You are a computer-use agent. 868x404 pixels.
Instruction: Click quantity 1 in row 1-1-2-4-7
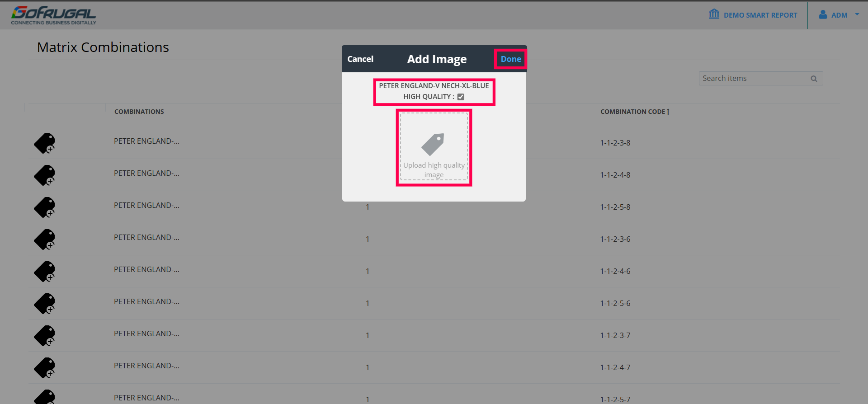(368, 367)
